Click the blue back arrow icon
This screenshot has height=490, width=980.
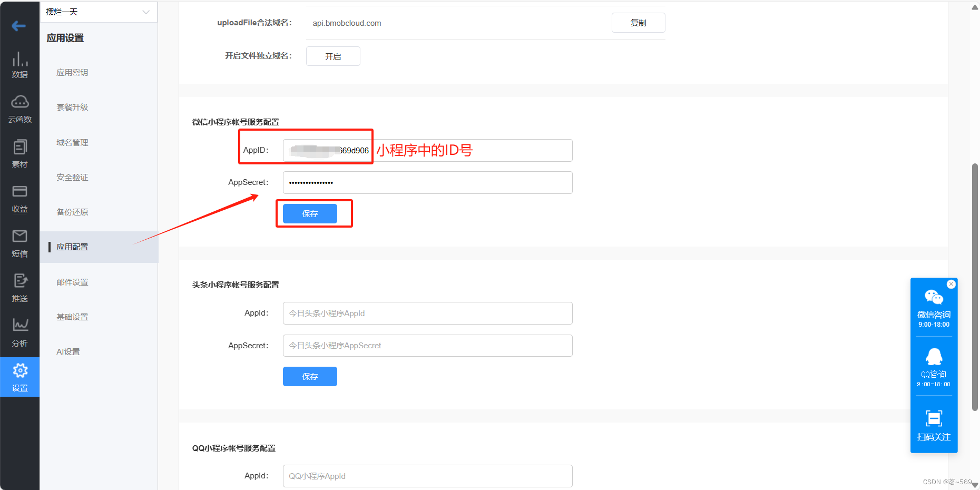point(19,26)
